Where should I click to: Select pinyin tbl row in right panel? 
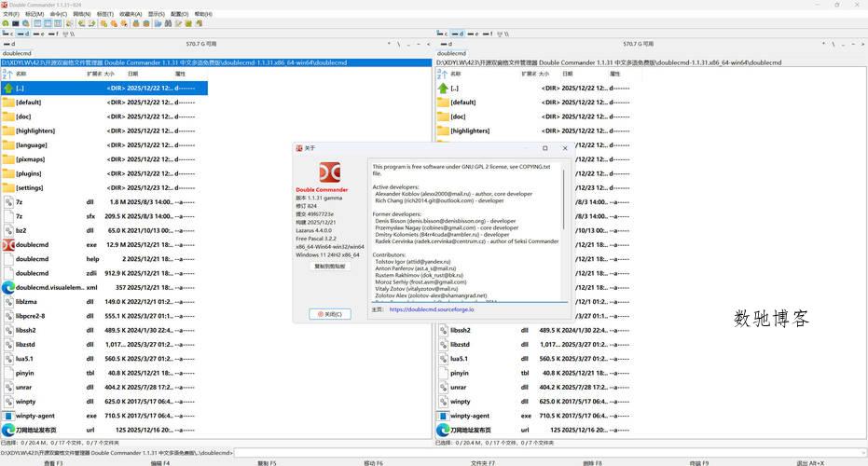(x=539, y=373)
